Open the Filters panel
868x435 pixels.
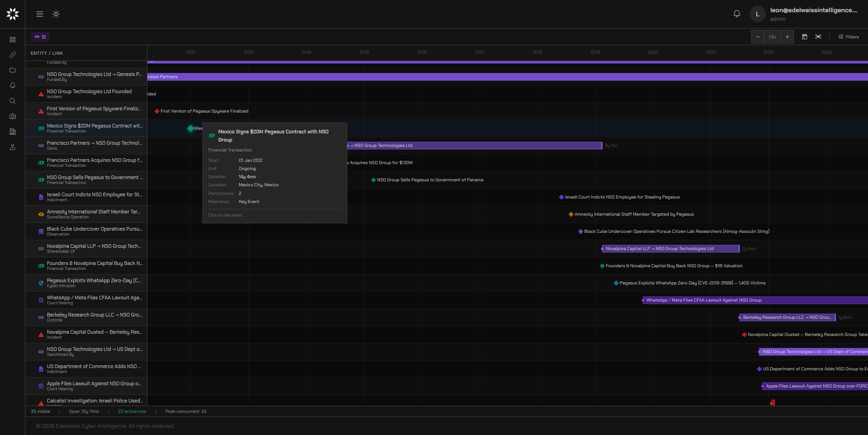point(849,37)
